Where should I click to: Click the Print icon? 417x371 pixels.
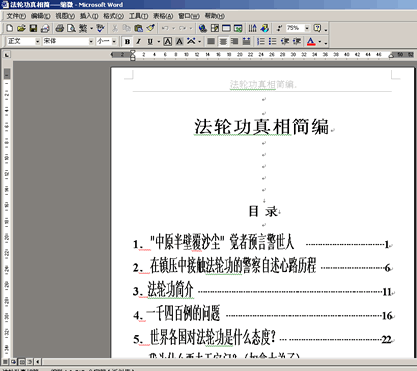(x=60, y=28)
